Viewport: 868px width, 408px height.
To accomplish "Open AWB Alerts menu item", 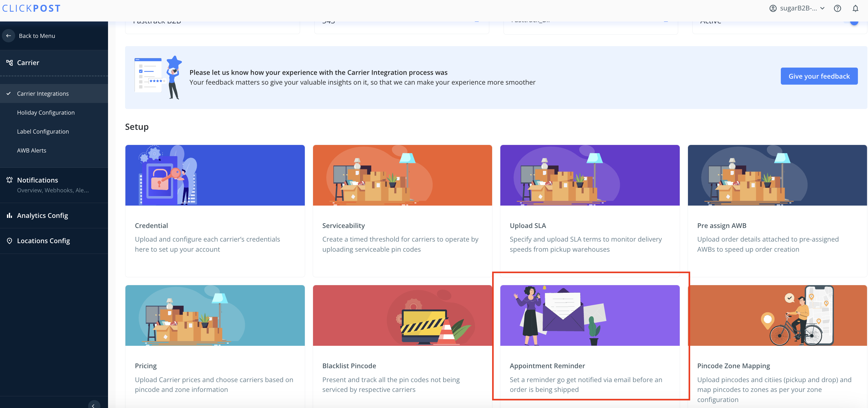I will (32, 150).
